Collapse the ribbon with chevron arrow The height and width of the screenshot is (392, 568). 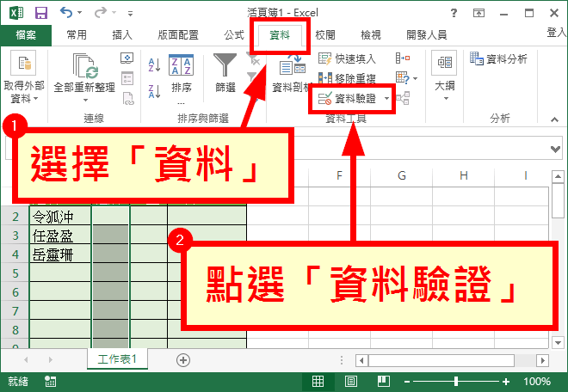click(554, 119)
